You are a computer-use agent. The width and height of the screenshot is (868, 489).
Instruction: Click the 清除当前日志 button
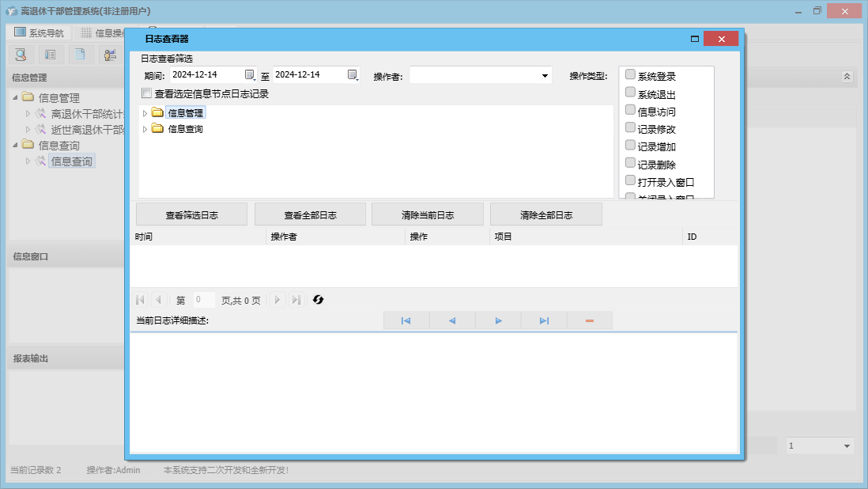coord(428,215)
